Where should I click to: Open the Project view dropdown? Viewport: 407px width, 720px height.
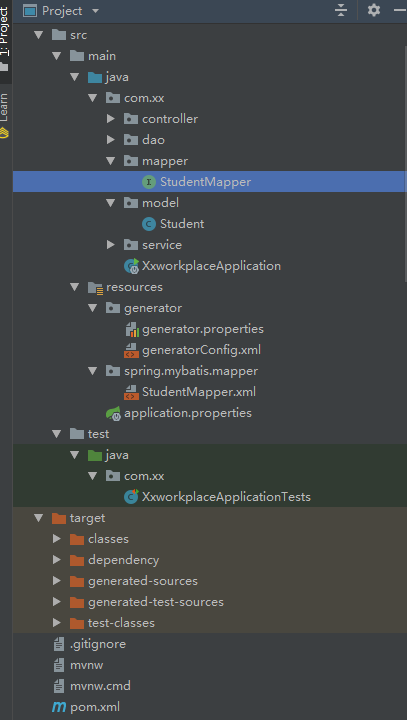tap(96, 11)
